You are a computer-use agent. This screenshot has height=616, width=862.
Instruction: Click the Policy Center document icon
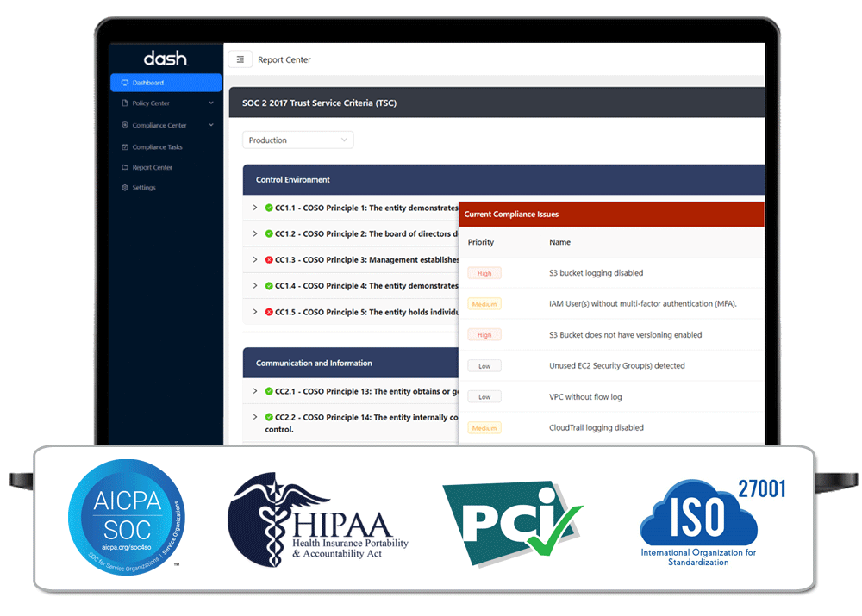click(x=124, y=103)
